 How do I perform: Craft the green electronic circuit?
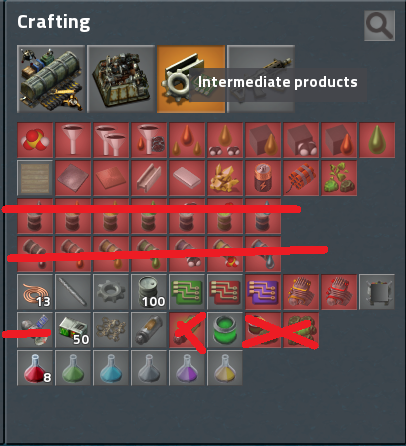click(x=187, y=292)
